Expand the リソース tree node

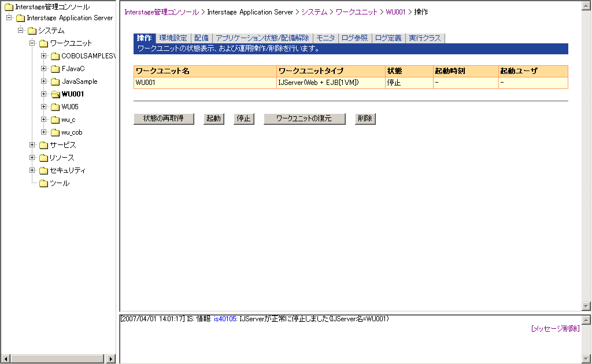click(x=32, y=158)
